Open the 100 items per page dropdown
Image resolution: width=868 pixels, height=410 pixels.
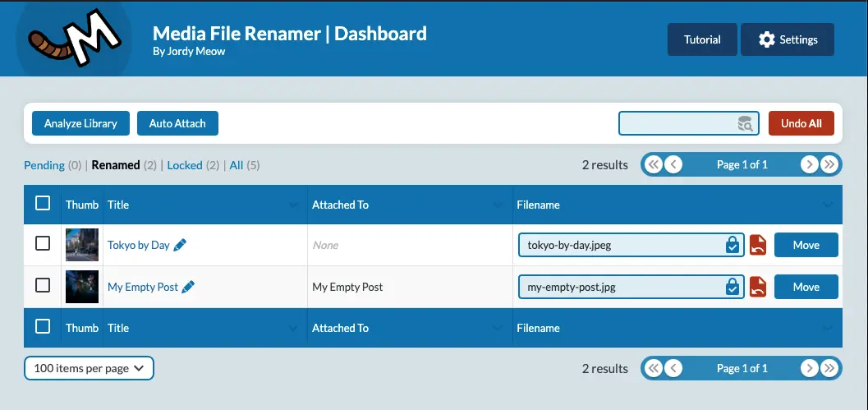pyautogui.click(x=89, y=368)
